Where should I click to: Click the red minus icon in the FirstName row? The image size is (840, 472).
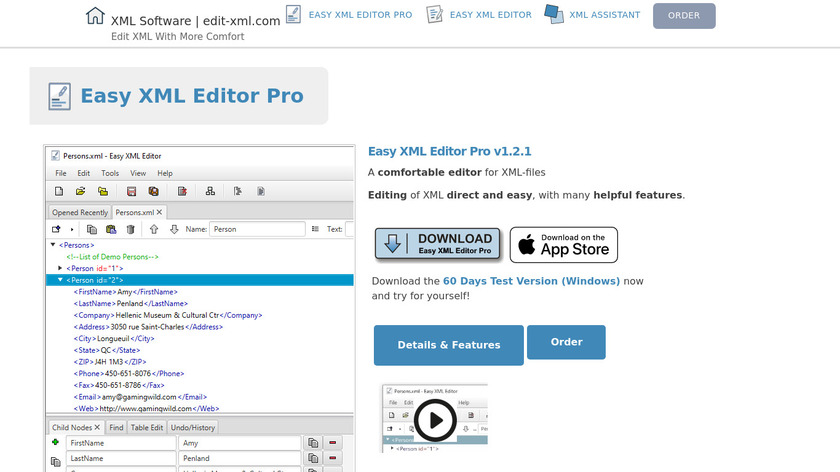point(333,443)
